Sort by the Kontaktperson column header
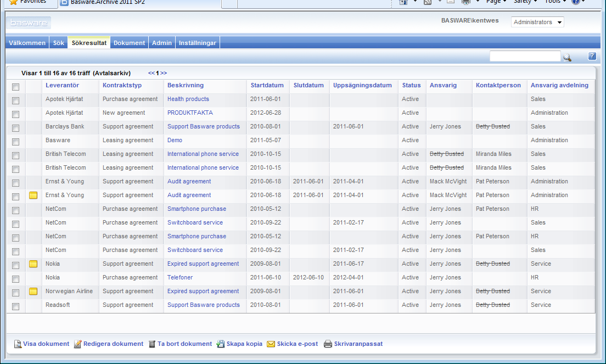 [x=498, y=86]
